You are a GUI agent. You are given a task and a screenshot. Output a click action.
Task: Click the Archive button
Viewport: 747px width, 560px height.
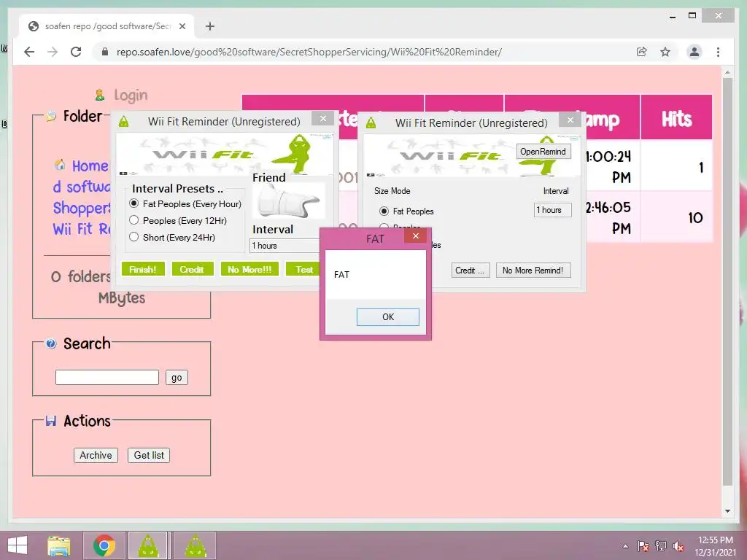[x=96, y=455]
